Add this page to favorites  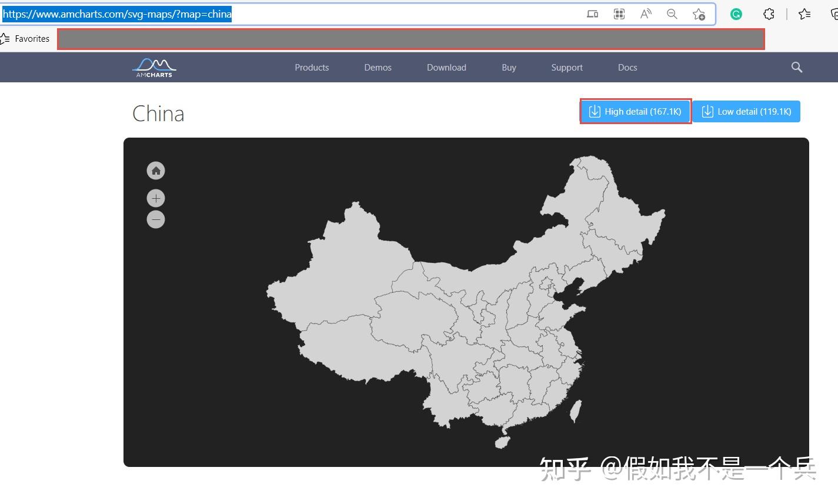pyautogui.click(x=699, y=14)
